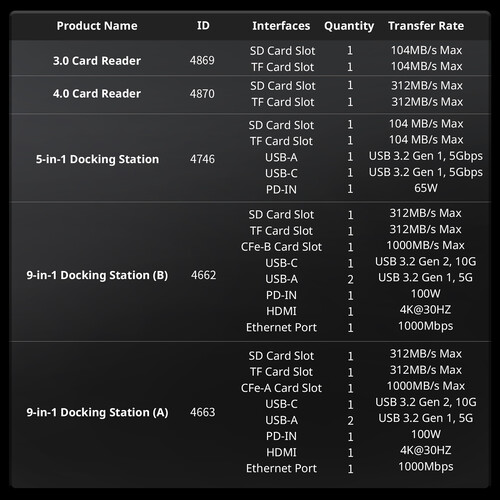The width and height of the screenshot is (500, 500).
Task: Click product ID 4870
Action: 202,93
